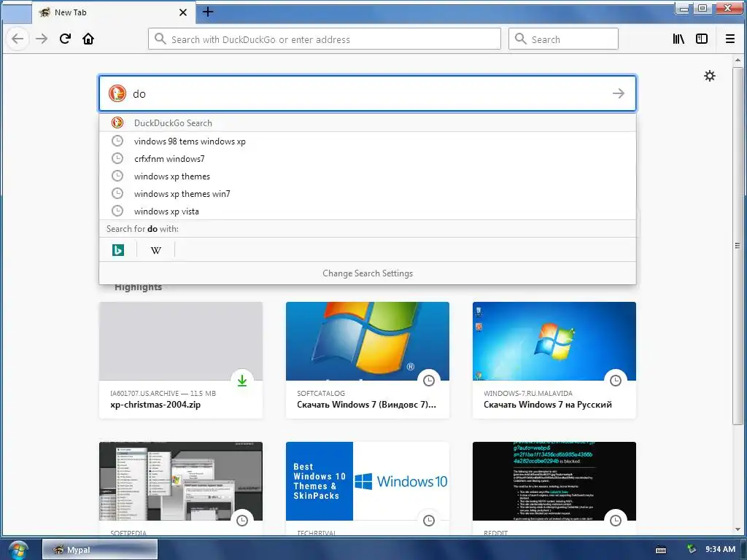Click the toolbar Search field

(x=564, y=39)
